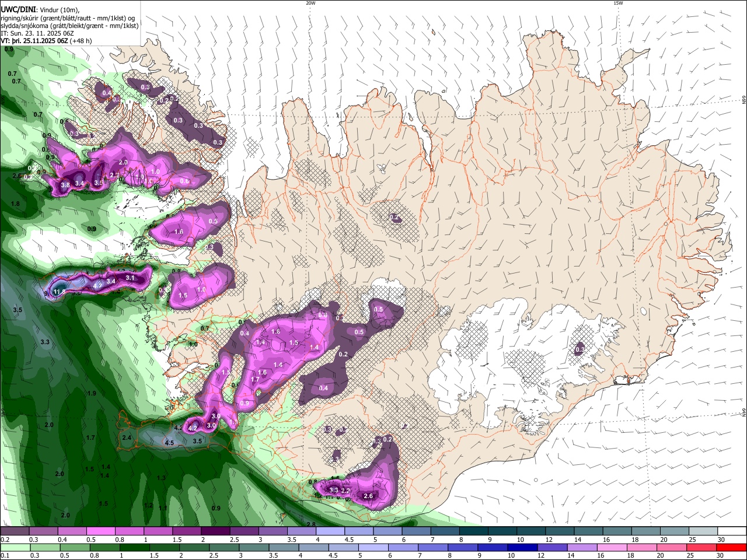The height and width of the screenshot is (560, 747).
Task: Click the 'Vindur (10m)' header text
Action: (58, 10)
